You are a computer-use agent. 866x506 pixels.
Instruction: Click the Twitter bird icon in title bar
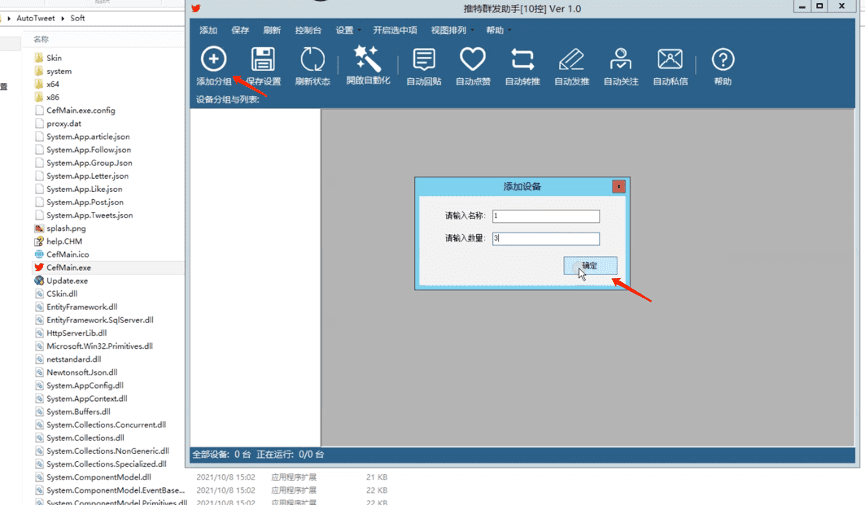click(x=196, y=8)
